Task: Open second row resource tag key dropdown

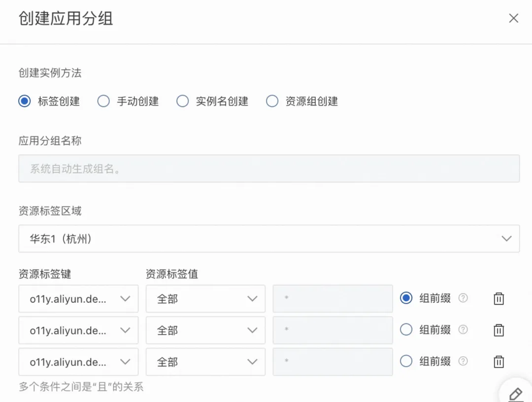Action: (x=78, y=330)
